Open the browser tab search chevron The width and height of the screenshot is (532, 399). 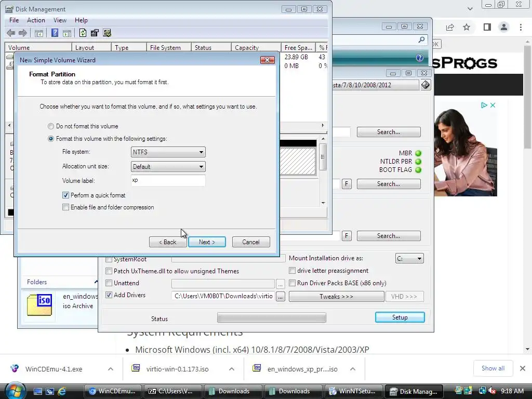[x=470, y=8]
